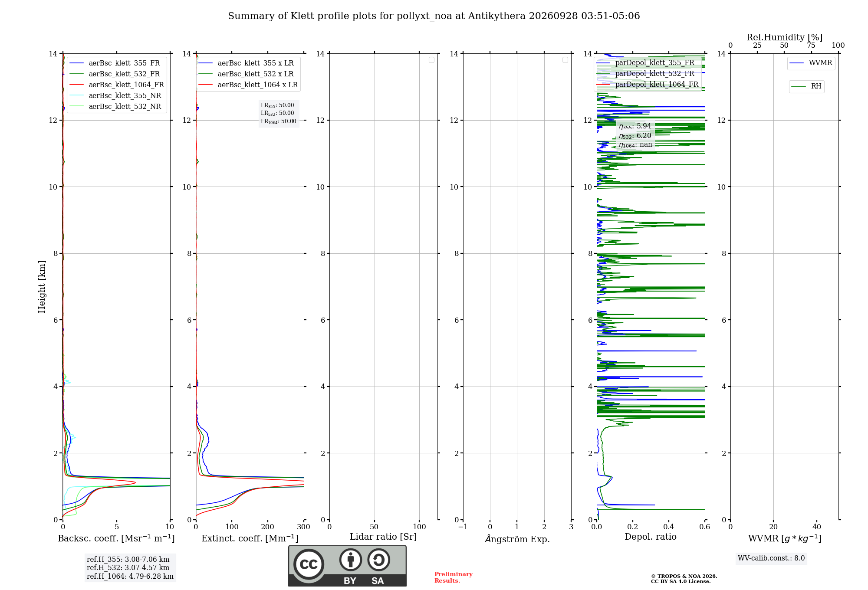Click the empty legend box in Ångström panel
This screenshot has width=868, height=590.
(565, 60)
